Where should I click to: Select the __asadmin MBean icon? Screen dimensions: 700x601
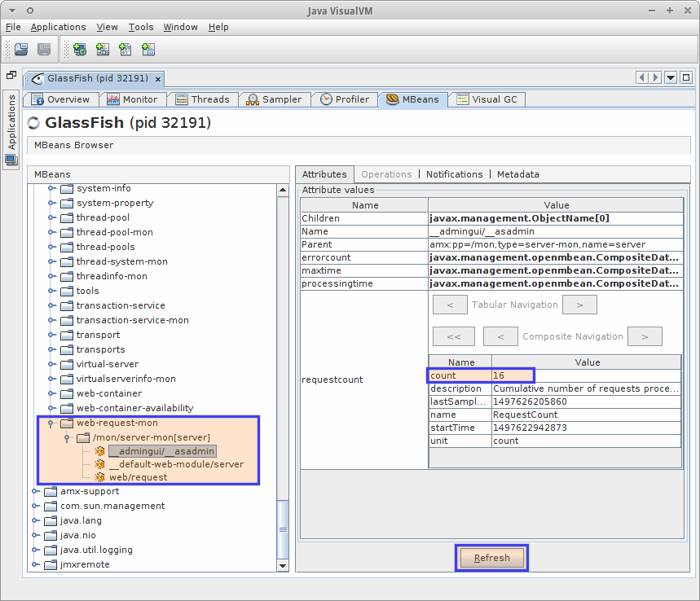[x=99, y=451]
